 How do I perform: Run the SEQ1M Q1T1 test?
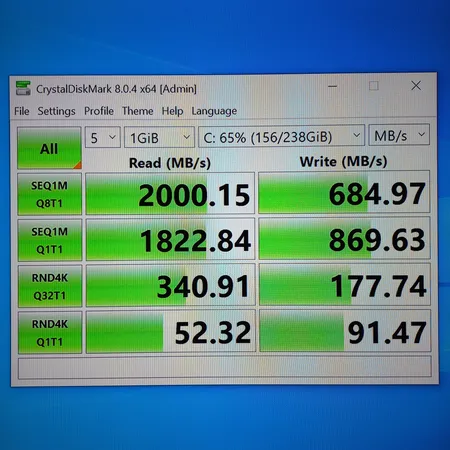point(50,240)
